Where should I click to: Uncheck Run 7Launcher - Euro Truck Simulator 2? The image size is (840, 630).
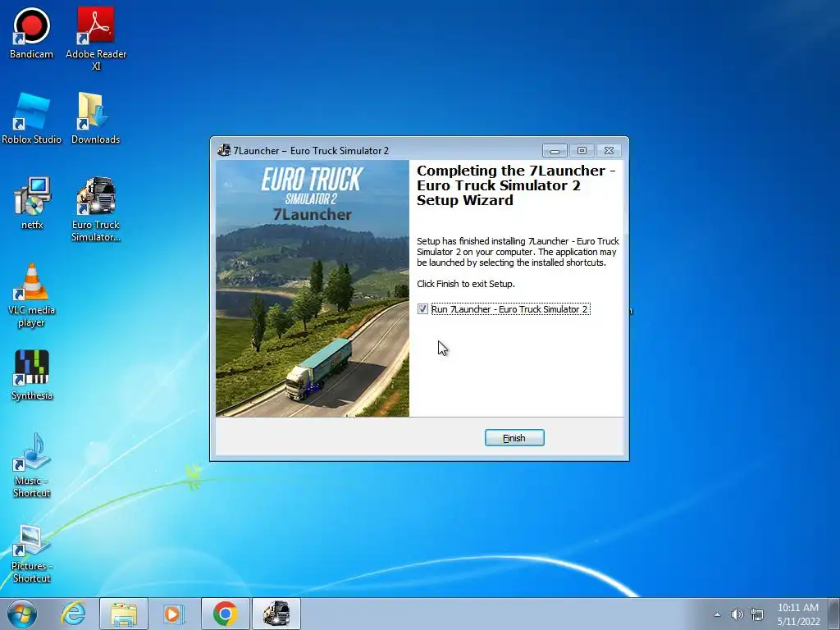coord(422,309)
